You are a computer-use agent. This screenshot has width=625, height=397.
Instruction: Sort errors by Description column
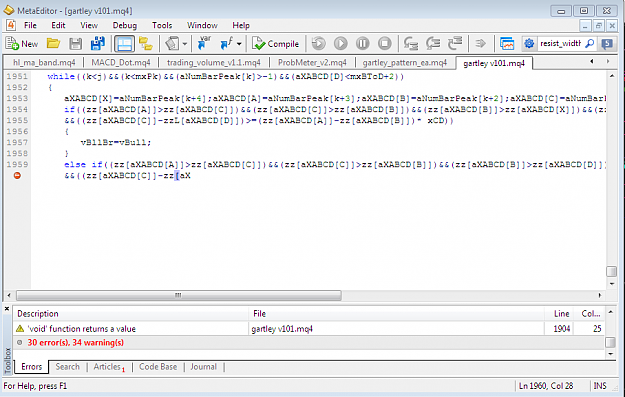pyautogui.click(x=131, y=314)
